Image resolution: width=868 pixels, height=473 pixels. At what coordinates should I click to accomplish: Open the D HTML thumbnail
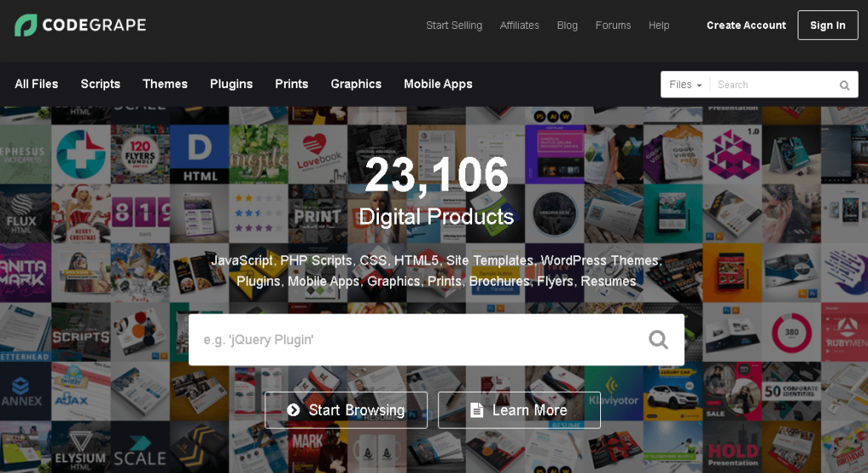coord(199,154)
